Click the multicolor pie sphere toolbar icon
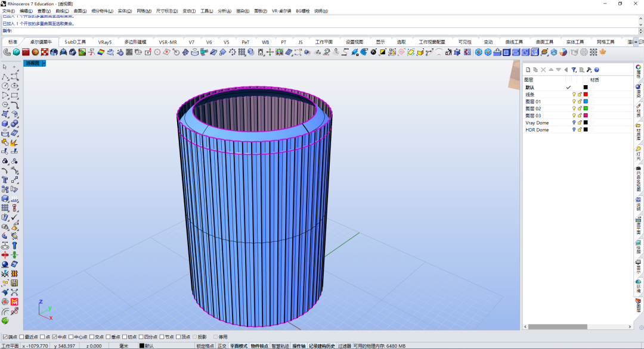Viewport: 644px width, 349px height. pyautogui.click(x=563, y=52)
